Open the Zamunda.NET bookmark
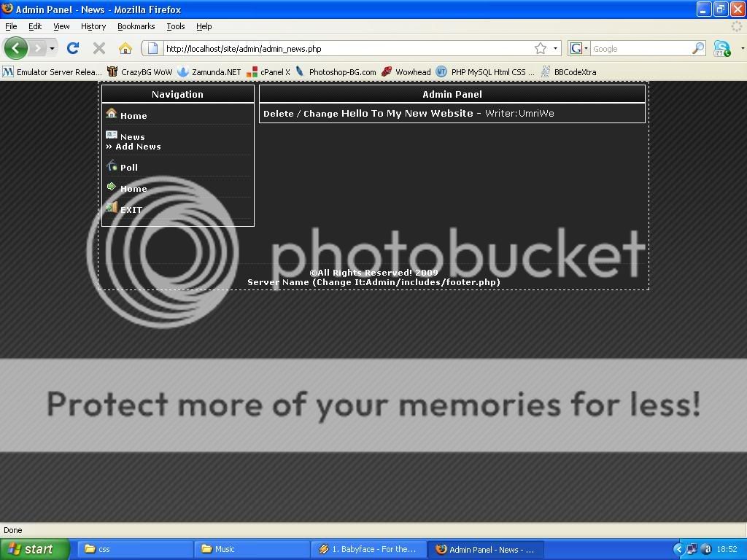747x560 pixels. coord(209,72)
